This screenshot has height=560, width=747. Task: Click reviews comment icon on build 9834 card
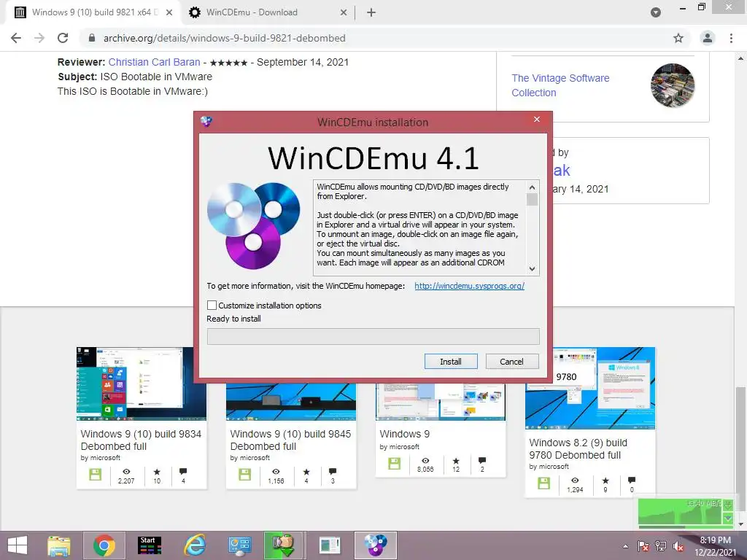click(183, 472)
